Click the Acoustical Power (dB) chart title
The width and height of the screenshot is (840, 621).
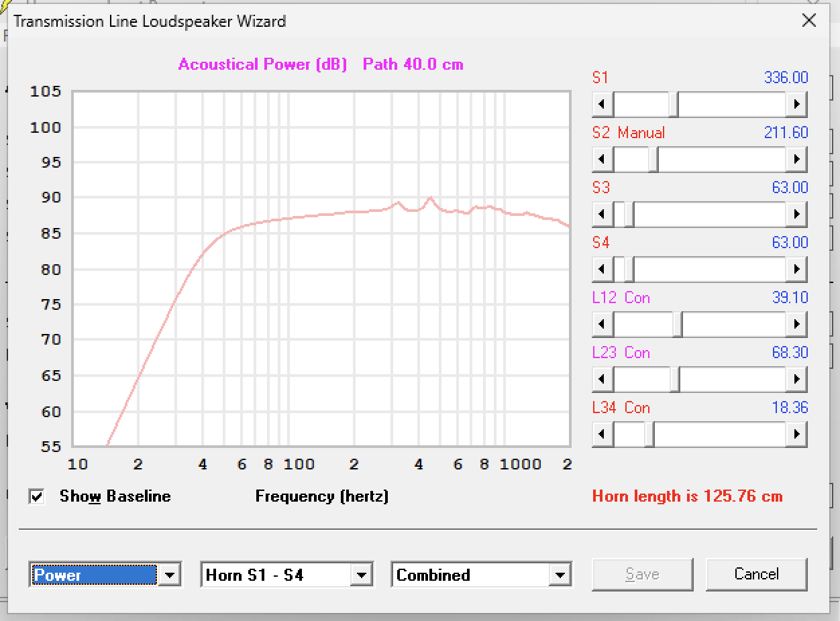point(262,64)
